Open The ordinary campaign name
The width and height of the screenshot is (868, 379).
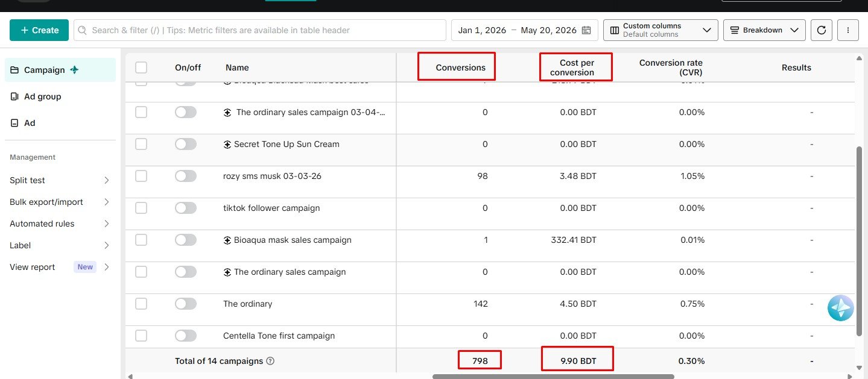[247, 304]
